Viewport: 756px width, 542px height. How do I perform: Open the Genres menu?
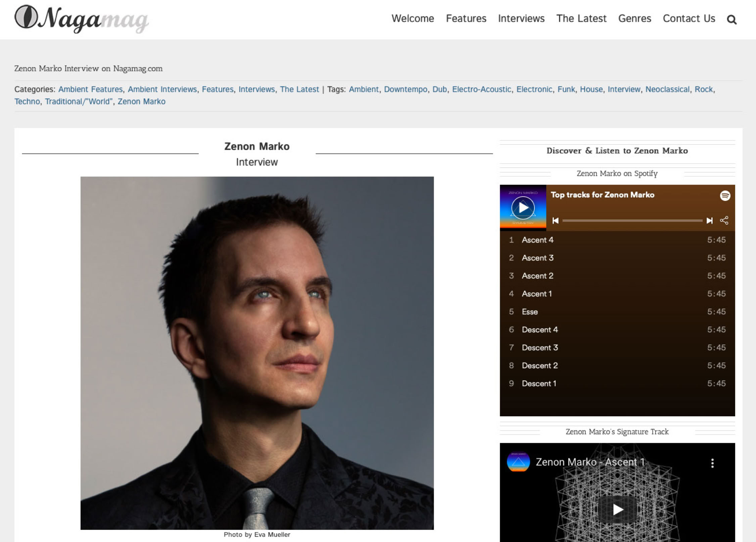pos(634,18)
